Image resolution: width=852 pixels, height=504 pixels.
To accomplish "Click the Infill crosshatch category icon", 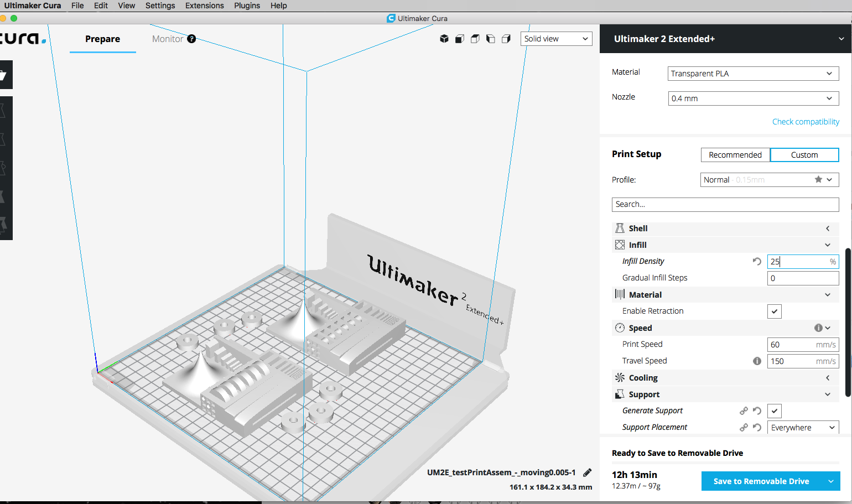I will [620, 245].
